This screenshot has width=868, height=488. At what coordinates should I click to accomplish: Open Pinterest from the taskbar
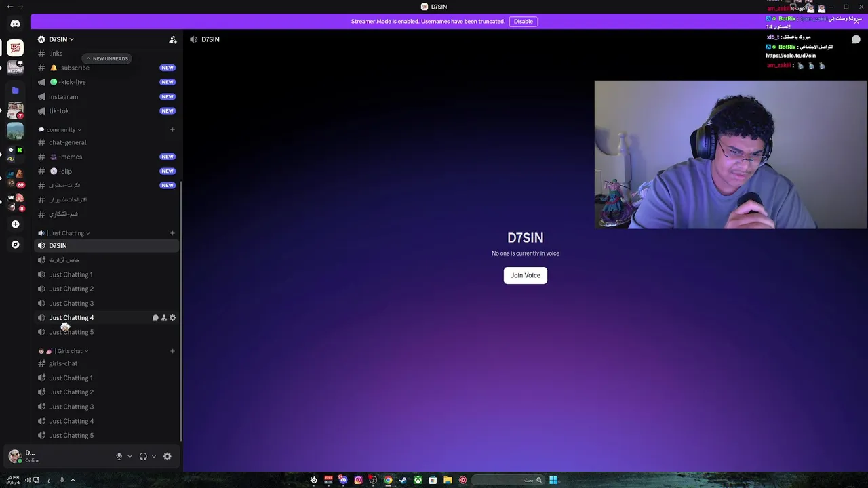462,480
